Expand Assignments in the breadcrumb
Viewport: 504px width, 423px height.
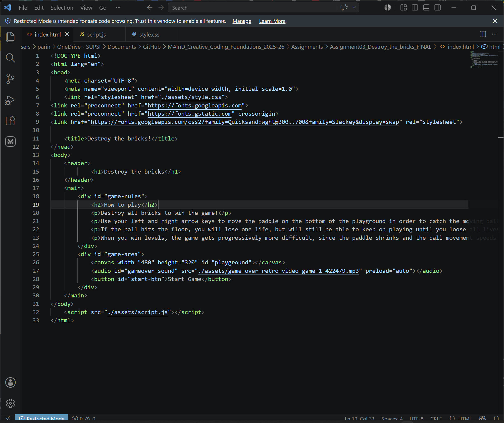(x=307, y=47)
